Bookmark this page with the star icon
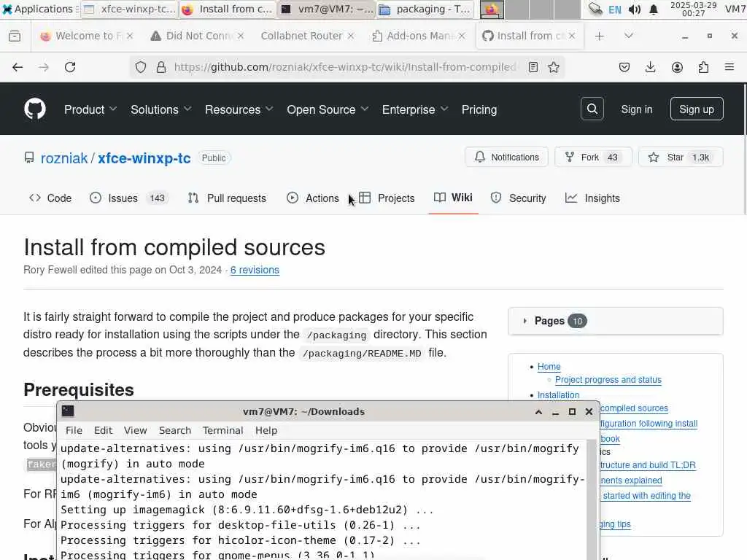The width and height of the screenshot is (747, 560). [553, 67]
